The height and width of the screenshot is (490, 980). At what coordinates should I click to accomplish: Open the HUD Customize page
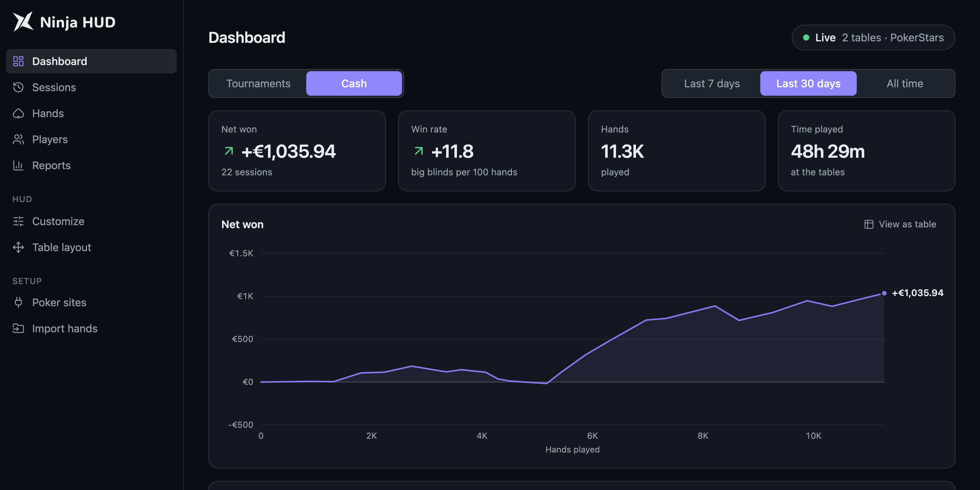tap(91, 222)
